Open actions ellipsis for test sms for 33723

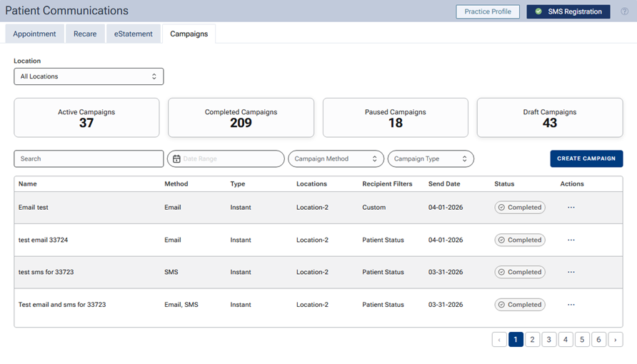pos(571,272)
